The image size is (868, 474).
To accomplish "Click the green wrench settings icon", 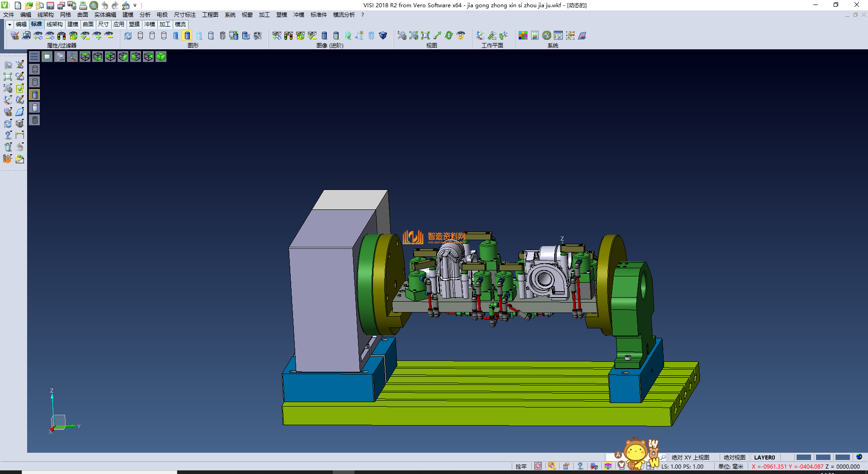I will [x=547, y=35].
